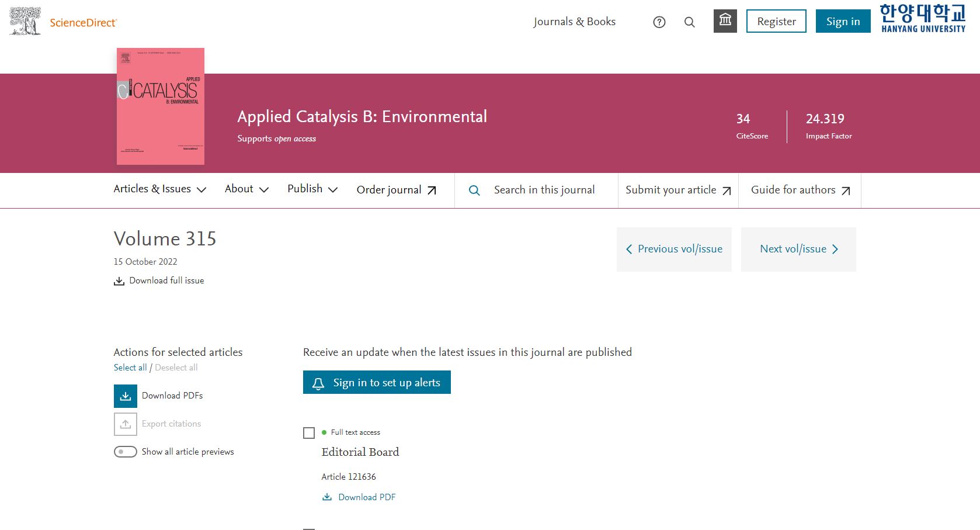Click the Register button

[x=776, y=22]
